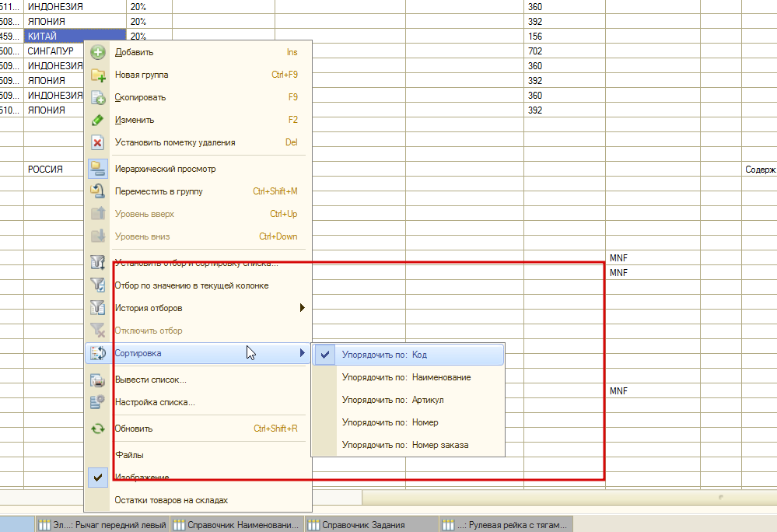Click the СИНГАПУР table cell
Viewport: 777px width, 532px height.
coord(54,51)
